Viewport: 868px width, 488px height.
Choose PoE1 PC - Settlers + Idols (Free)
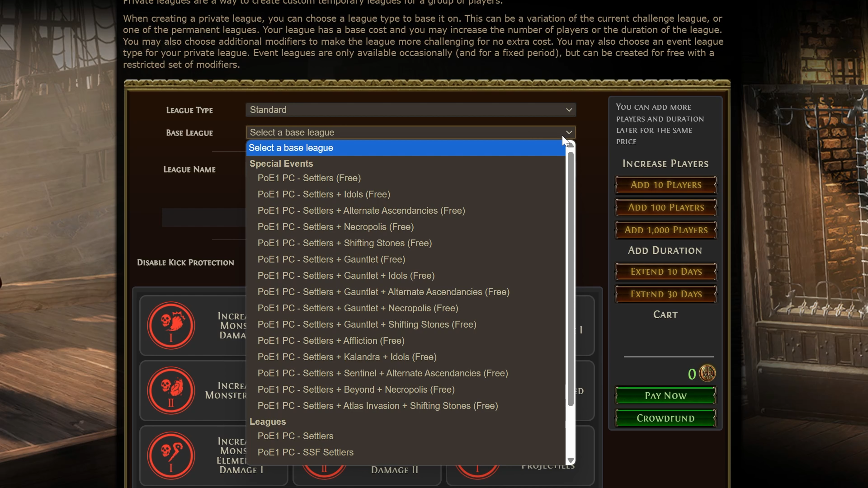(x=324, y=194)
